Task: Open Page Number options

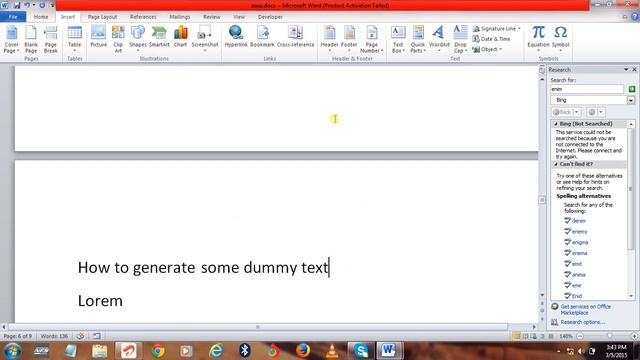Action: tap(371, 39)
